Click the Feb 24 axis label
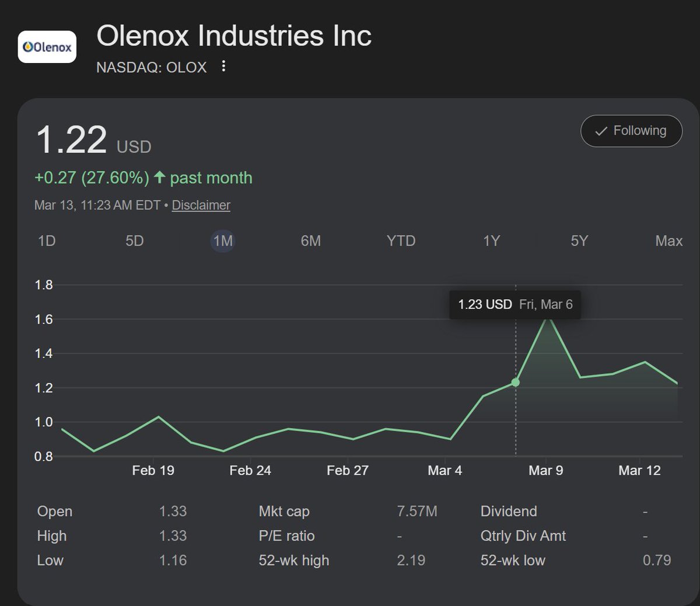Viewport: 700px width, 606px height. coord(250,471)
